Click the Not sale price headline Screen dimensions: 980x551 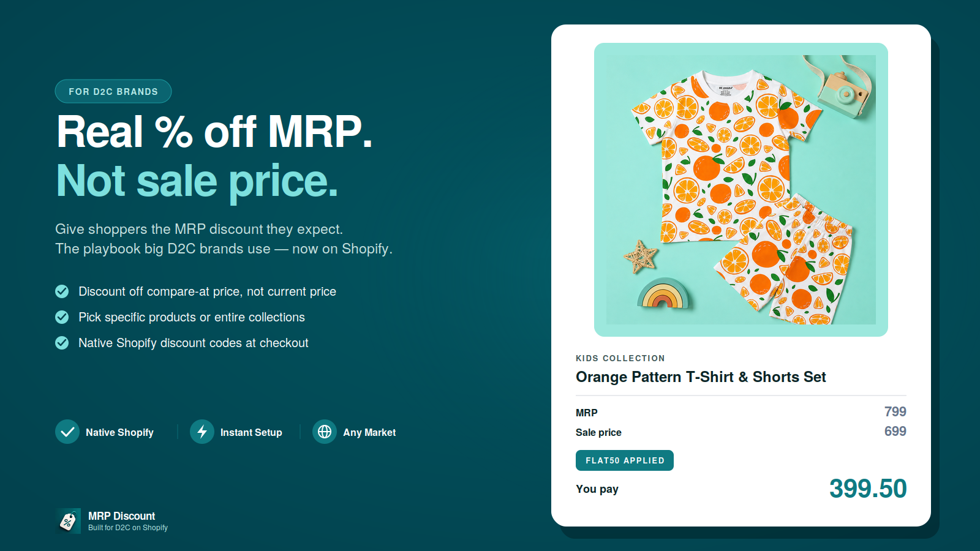197,181
